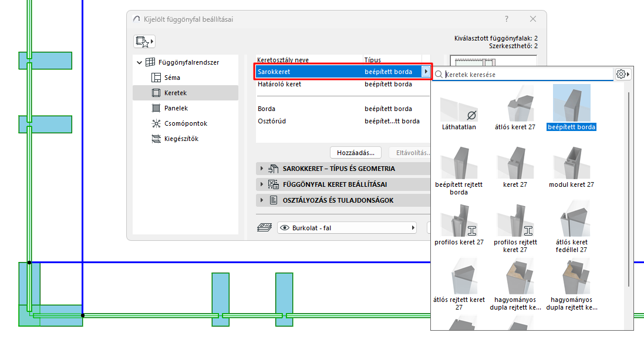Click the Eltávolítás button
Image resolution: width=644 pixels, height=346 pixels.
[x=411, y=153]
